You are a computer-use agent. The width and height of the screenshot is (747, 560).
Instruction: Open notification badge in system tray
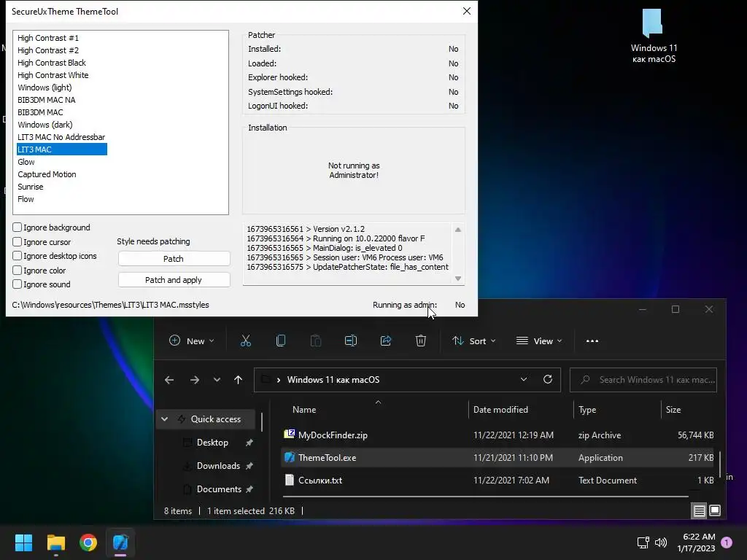click(x=727, y=542)
